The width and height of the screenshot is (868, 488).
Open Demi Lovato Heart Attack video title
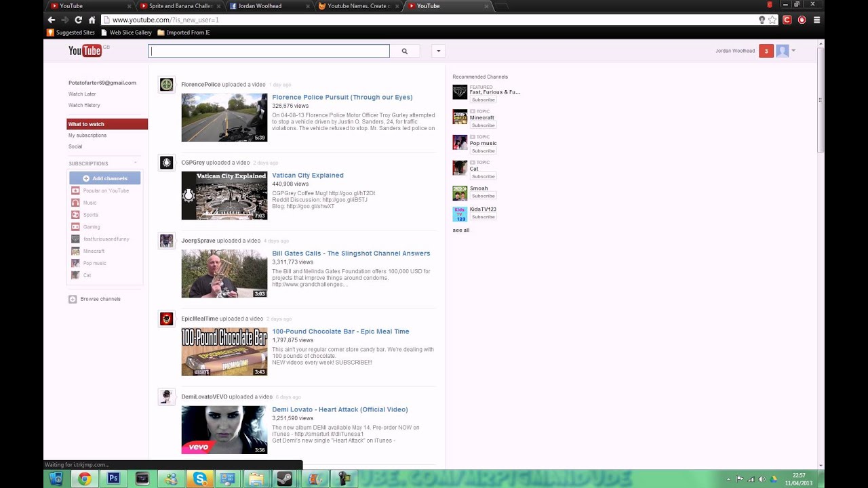pyautogui.click(x=340, y=409)
